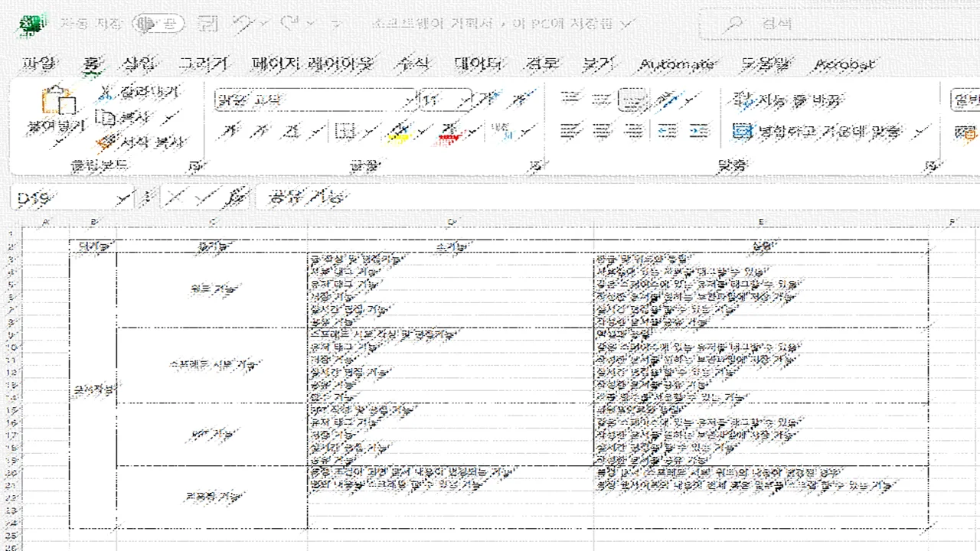980x551 pixels.
Task: Select the 소기능 header cell
Action: point(451,246)
